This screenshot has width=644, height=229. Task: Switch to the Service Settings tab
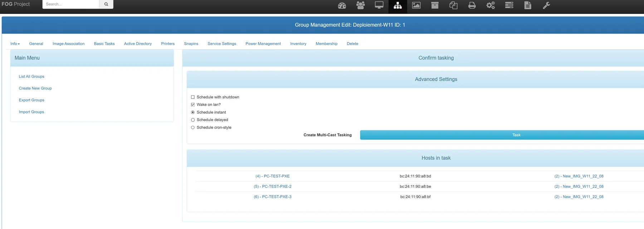(222, 44)
